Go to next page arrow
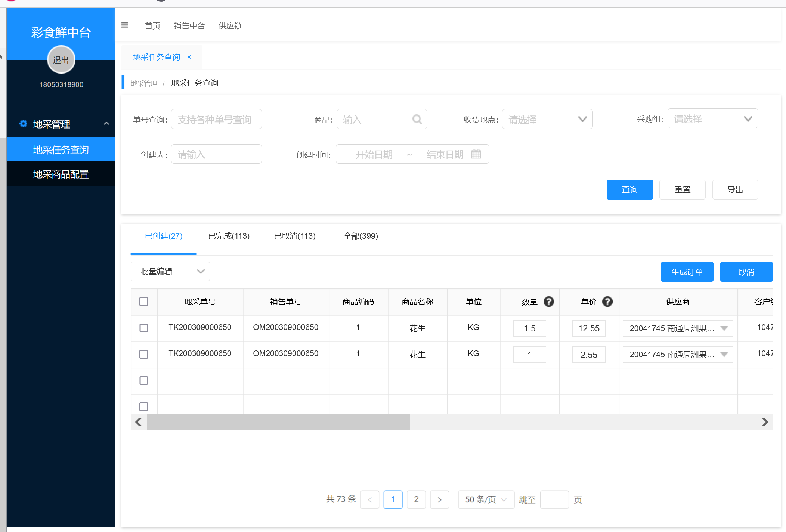This screenshot has width=786, height=532. coord(440,499)
